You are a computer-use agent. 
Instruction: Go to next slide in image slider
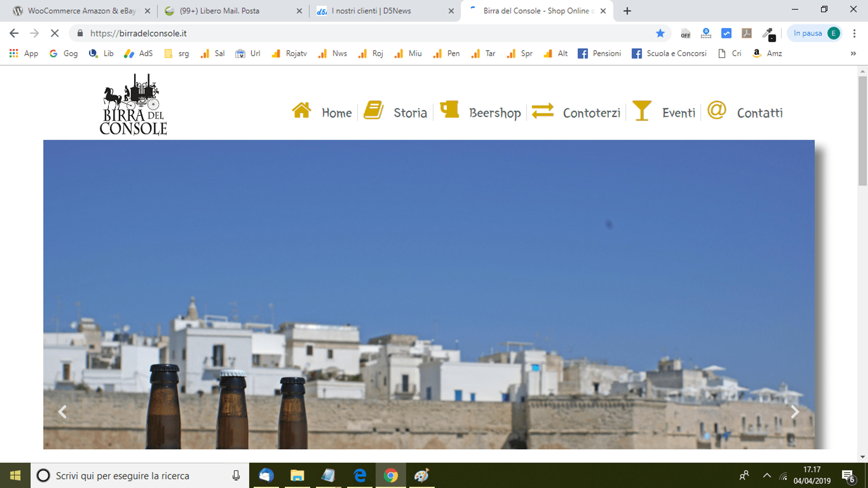[x=795, y=412]
